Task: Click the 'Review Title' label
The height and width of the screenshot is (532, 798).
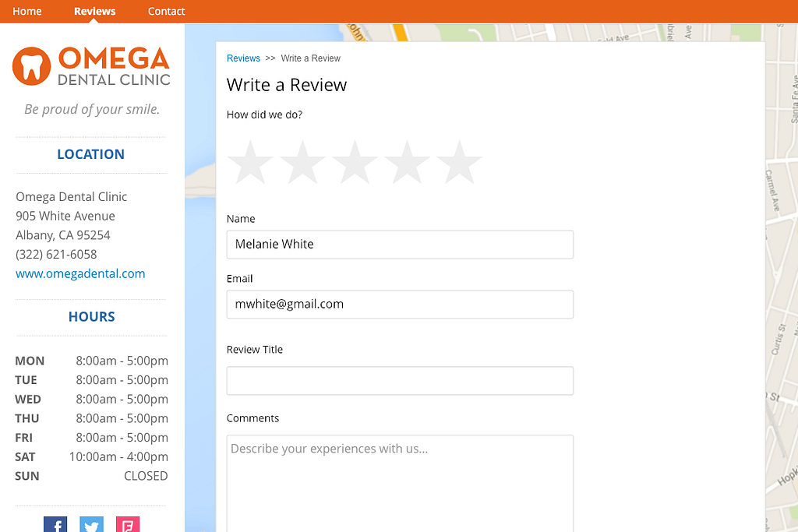Action: (255, 350)
